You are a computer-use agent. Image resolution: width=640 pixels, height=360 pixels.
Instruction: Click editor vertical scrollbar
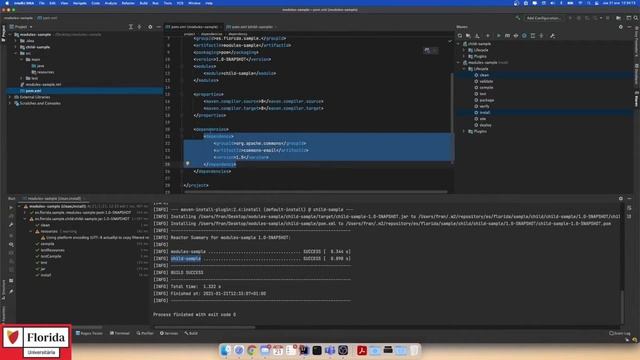(x=451, y=118)
